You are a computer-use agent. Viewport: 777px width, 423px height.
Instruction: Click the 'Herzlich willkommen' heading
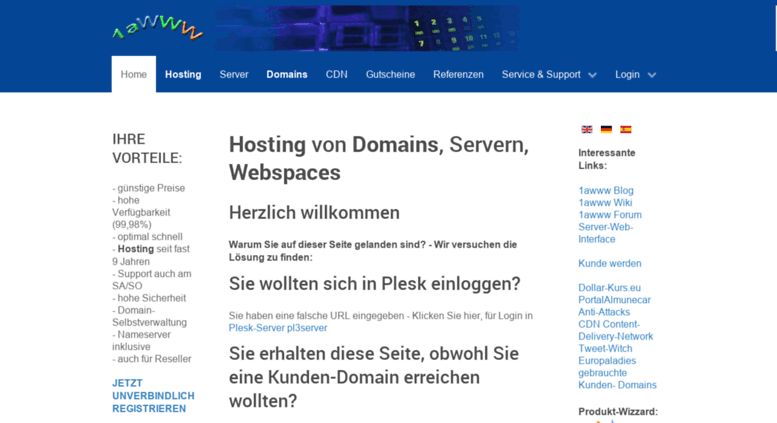(314, 212)
